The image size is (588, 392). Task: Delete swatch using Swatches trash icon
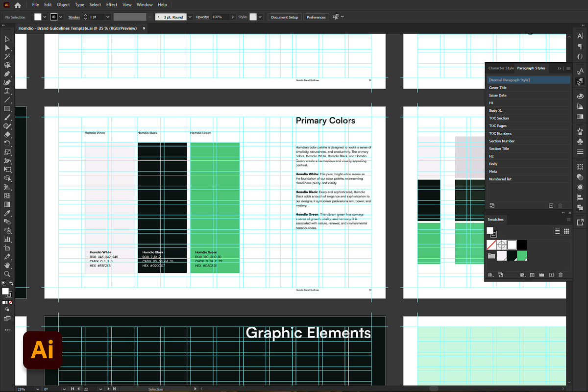point(561,275)
